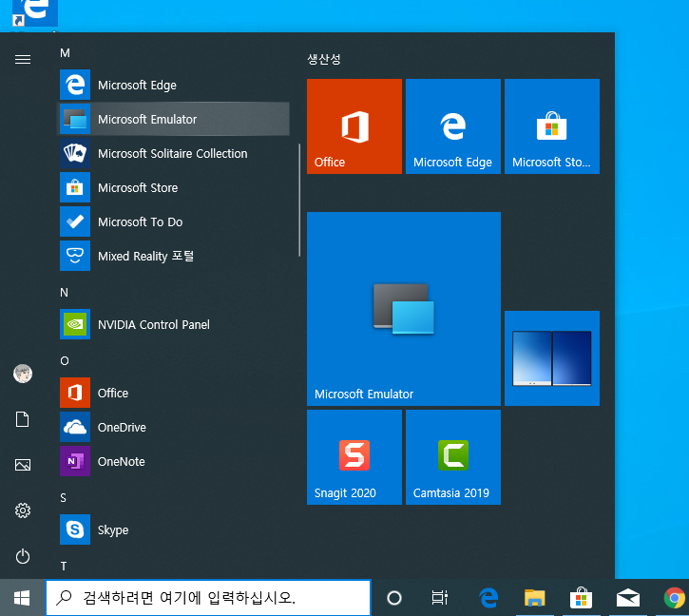Open Edge from the taskbar
The width and height of the screenshot is (689, 616).
pyautogui.click(x=488, y=598)
